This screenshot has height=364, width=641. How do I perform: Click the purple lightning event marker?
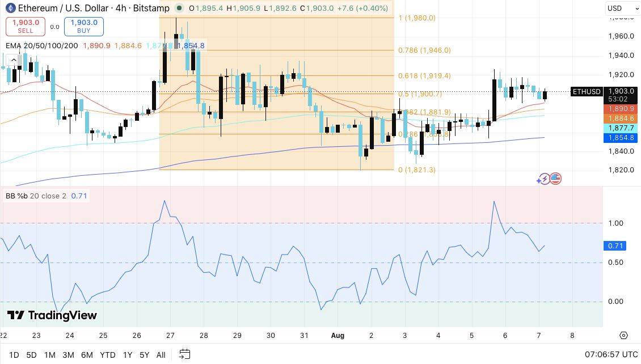click(543, 179)
